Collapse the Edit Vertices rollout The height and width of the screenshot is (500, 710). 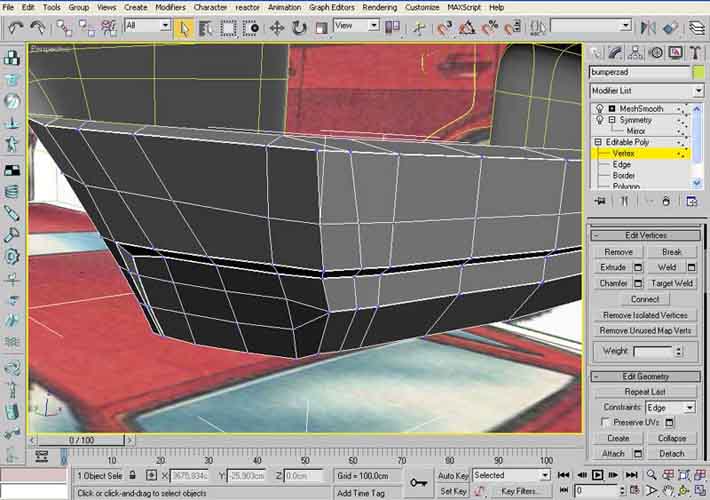tap(645, 235)
